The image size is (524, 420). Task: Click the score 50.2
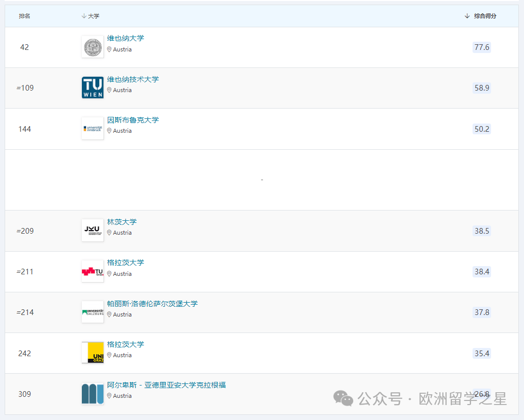point(482,129)
